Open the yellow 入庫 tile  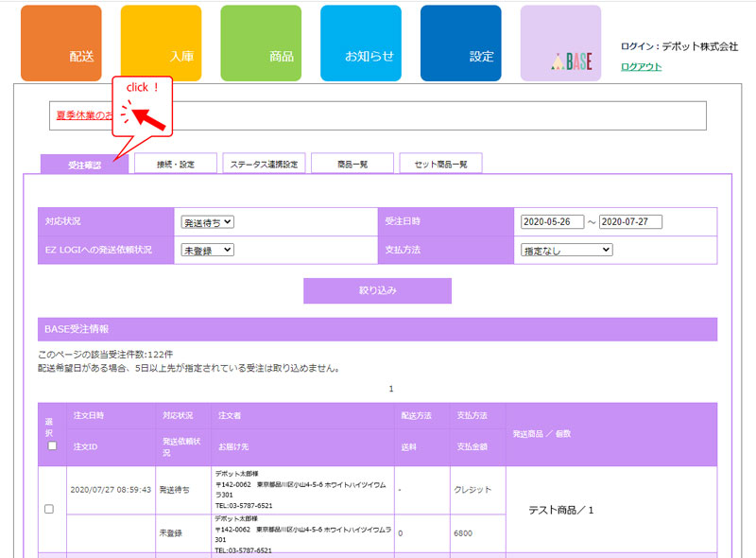(x=161, y=43)
